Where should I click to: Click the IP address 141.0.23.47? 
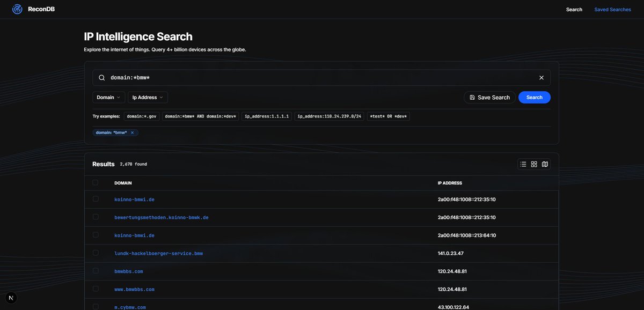point(451,253)
